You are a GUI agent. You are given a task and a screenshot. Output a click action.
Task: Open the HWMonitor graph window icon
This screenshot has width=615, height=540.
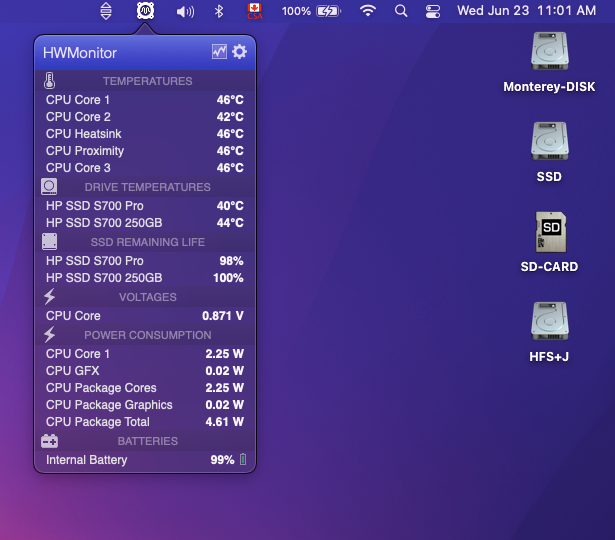[219, 51]
